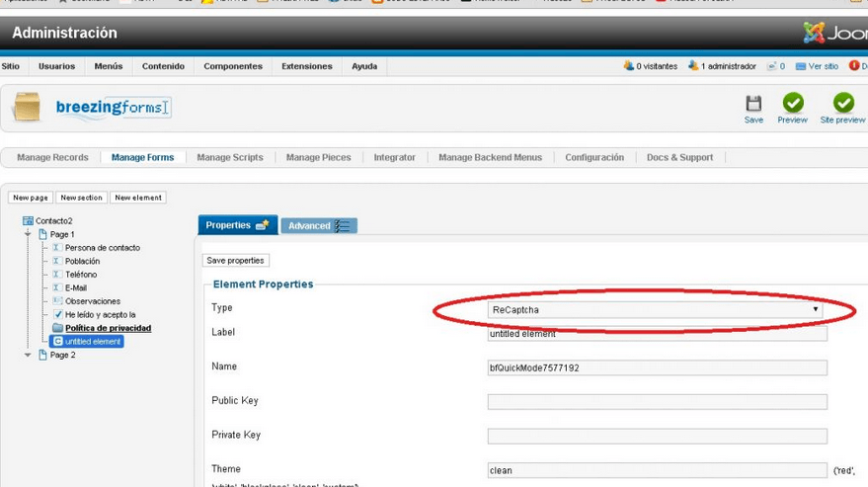Image resolution: width=868 pixels, height=487 pixels.
Task: Open the Type dropdown showing ReCaptcha
Action: (655, 310)
